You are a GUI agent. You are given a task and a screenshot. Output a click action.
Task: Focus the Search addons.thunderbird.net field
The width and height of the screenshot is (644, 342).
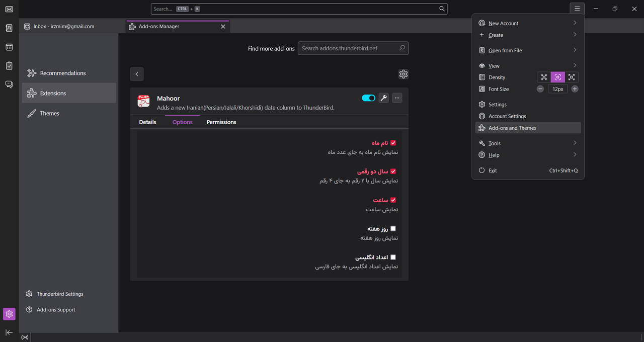(353, 48)
